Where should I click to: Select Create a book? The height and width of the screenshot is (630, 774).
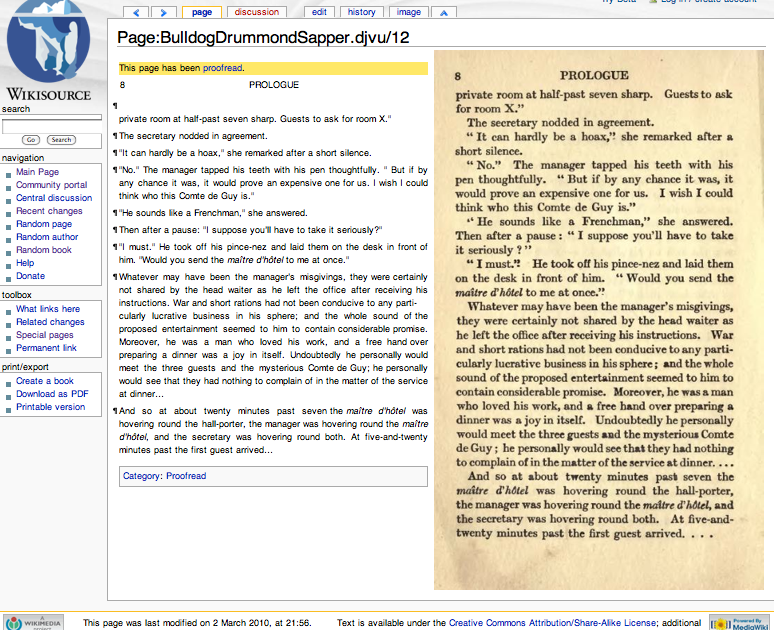point(44,381)
